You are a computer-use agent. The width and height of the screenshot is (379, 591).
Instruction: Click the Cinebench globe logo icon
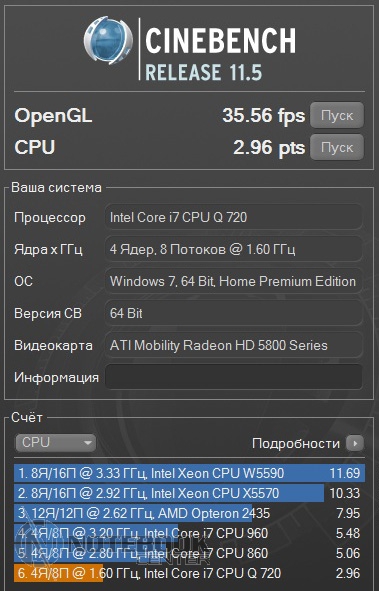click(x=108, y=41)
